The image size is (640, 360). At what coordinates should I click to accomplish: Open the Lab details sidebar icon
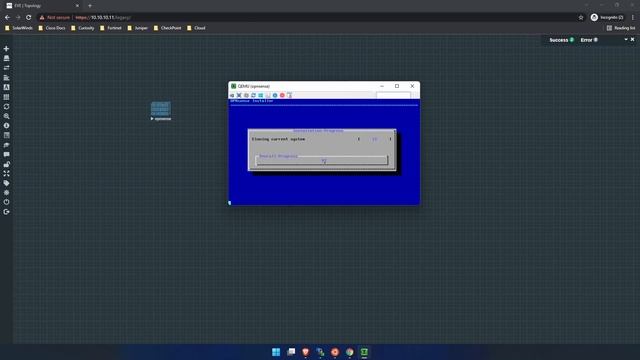(6, 135)
